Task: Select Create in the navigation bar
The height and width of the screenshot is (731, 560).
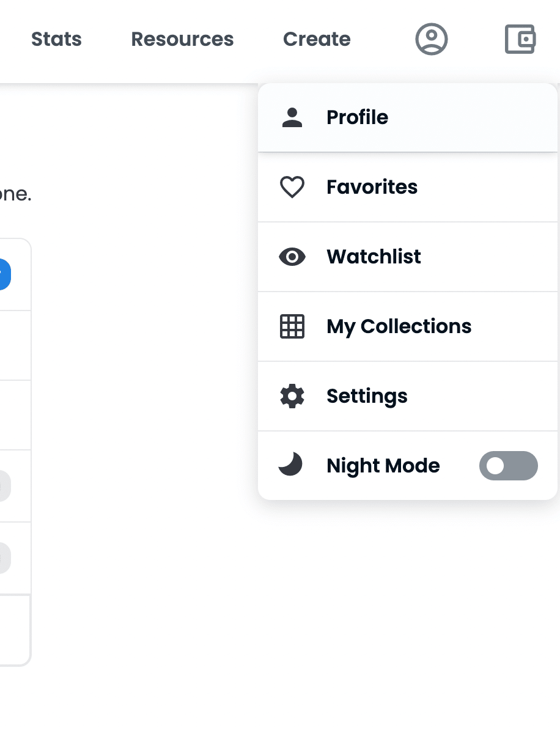Action: pos(317,39)
